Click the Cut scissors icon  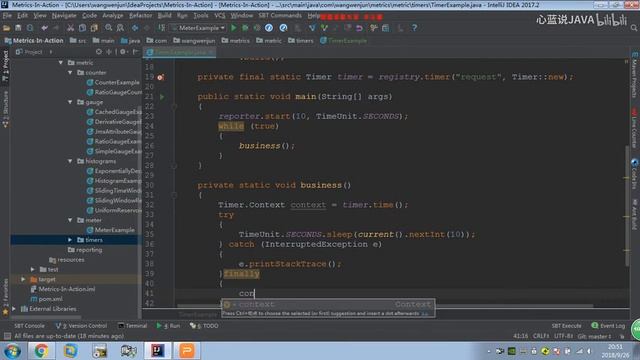tap(71, 28)
